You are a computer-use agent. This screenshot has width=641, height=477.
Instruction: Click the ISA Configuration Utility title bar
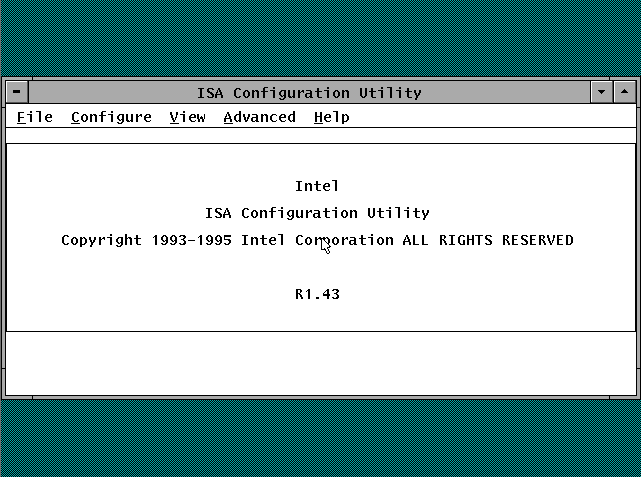[x=309, y=93]
